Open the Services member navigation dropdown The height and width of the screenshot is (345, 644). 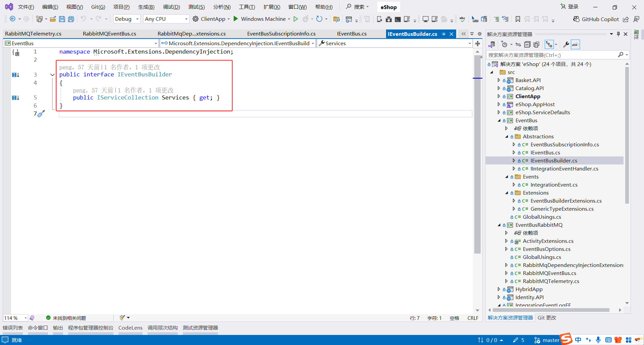click(x=394, y=43)
